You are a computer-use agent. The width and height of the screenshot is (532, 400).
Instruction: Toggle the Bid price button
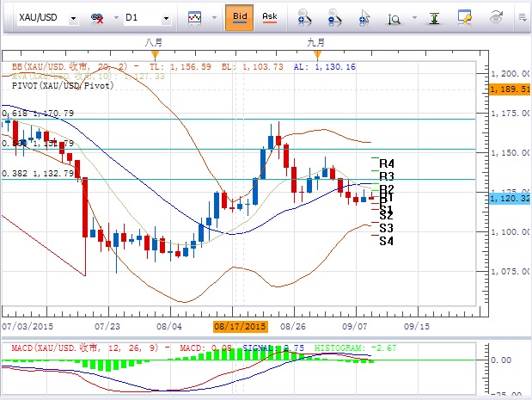pos(239,17)
